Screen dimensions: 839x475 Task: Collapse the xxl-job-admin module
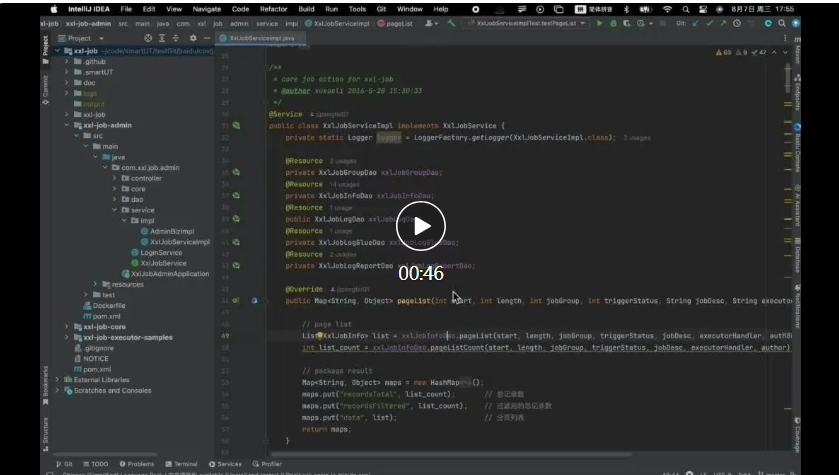click(x=67, y=125)
